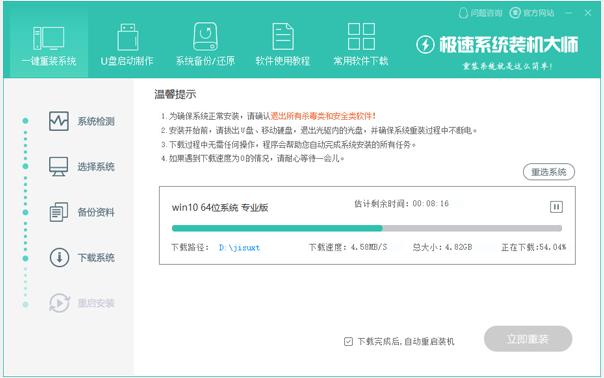This screenshot has width=604, height=378.
Task: Select the 下载系统 step label
Action: coord(96,258)
